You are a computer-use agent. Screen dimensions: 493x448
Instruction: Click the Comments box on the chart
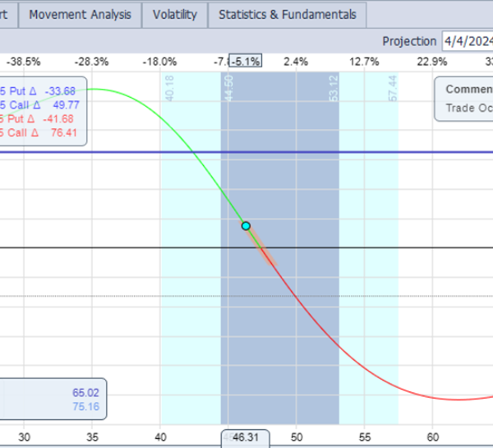[x=463, y=98]
